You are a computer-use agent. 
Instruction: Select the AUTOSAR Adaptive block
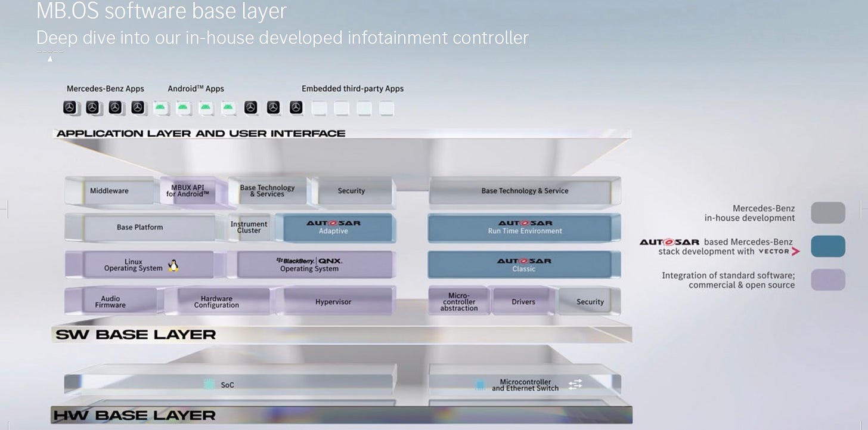334,227
